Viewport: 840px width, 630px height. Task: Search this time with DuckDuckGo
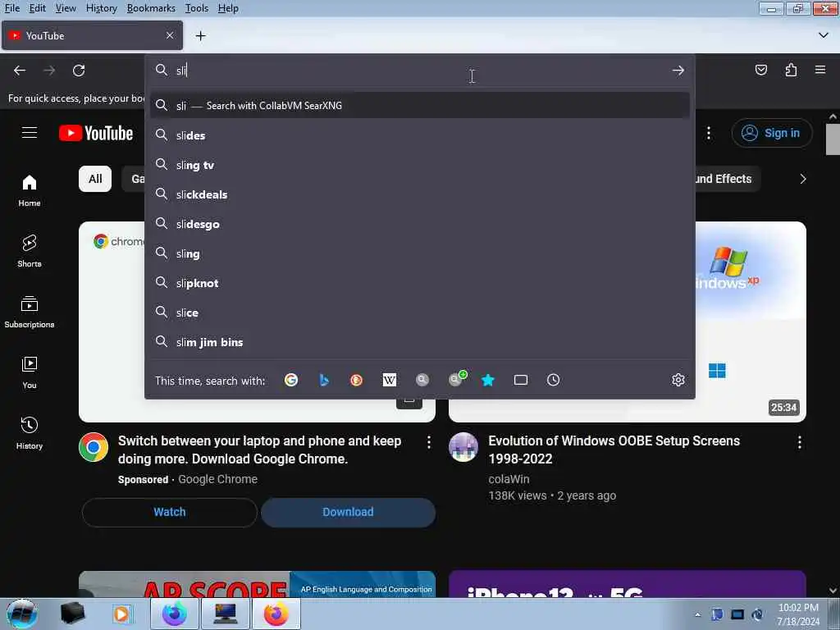click(x=357, y=381)
